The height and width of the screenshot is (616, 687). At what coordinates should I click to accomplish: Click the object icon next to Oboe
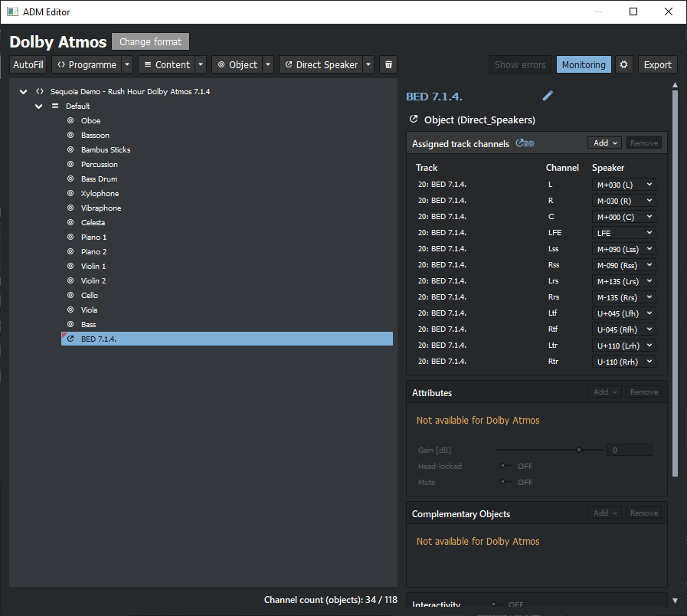pos(70,121)
